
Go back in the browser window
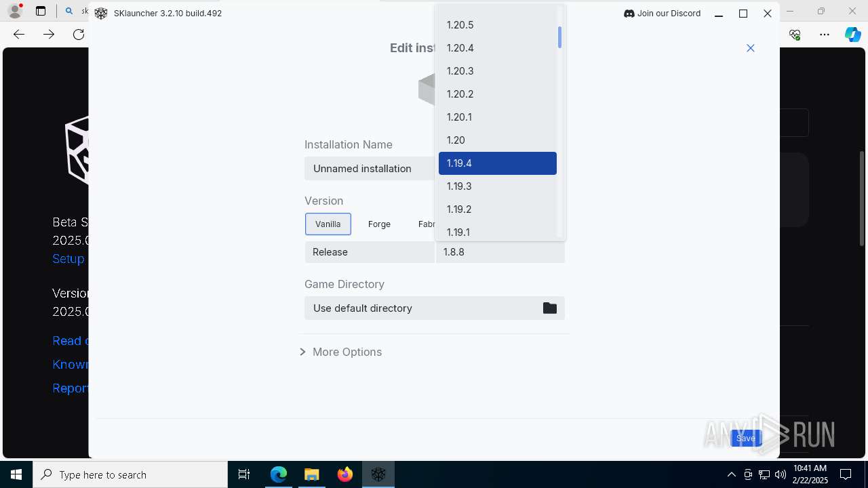click(x=19, y=35)
